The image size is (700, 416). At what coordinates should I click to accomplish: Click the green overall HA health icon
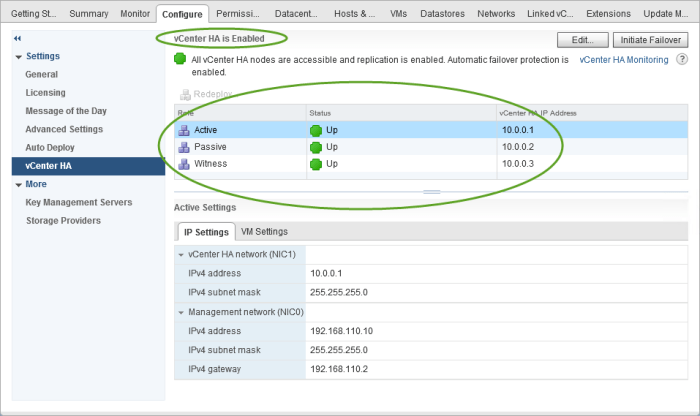[180, 59]
